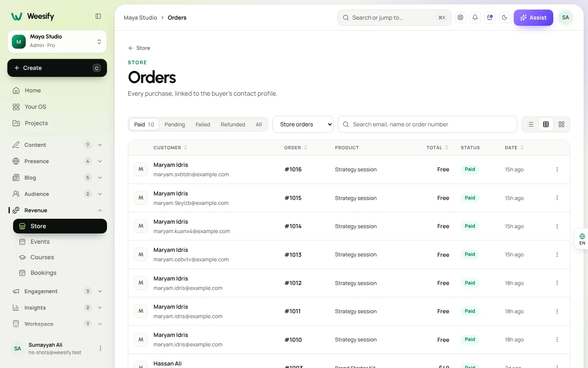This screenshot has width=588, height=368.
Task: Expand the Content section
Action: point(57,145)
